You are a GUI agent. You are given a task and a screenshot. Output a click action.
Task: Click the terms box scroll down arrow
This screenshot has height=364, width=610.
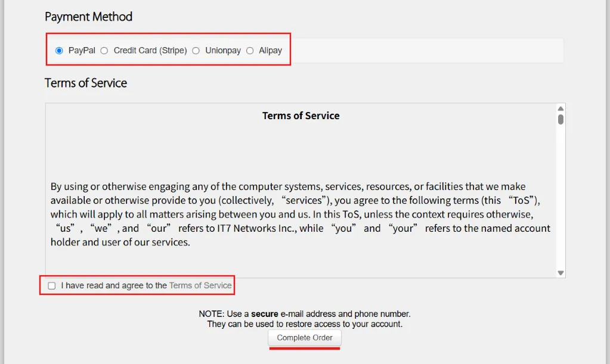pos(561,273)
